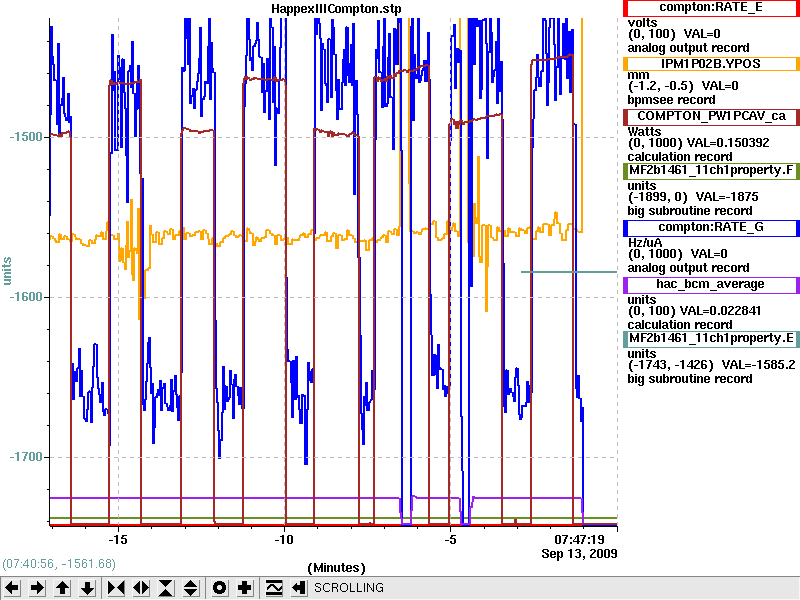
Task: Click the -10 minutes x-axis label
Action: click(x=284, y=540)
